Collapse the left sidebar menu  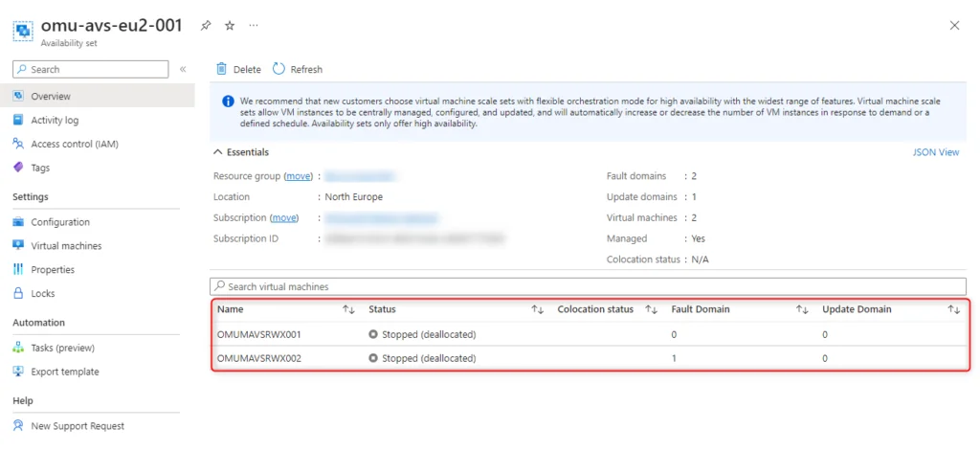[183, 69]
